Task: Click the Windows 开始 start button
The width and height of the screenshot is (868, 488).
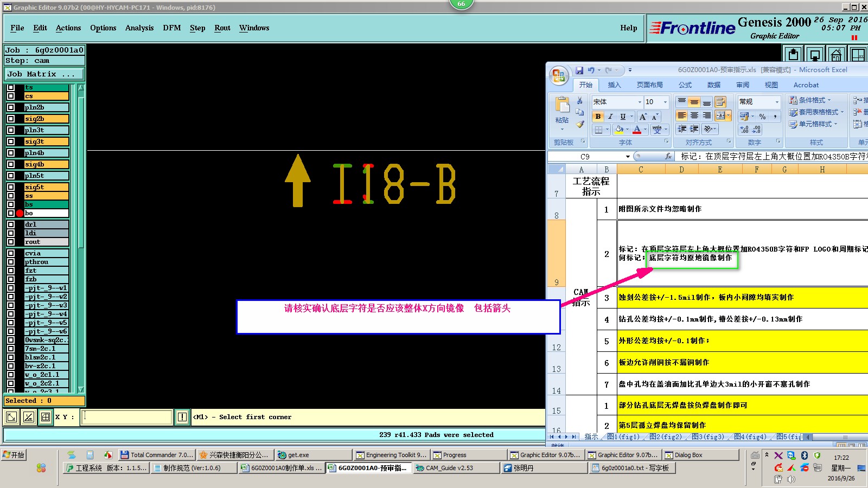Action: coord(14,455)
